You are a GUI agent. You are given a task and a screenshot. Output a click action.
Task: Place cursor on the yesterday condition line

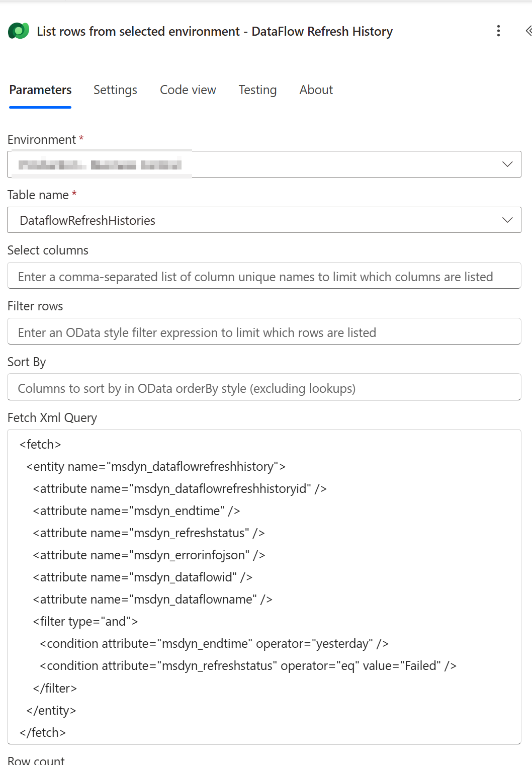(214, 644)
